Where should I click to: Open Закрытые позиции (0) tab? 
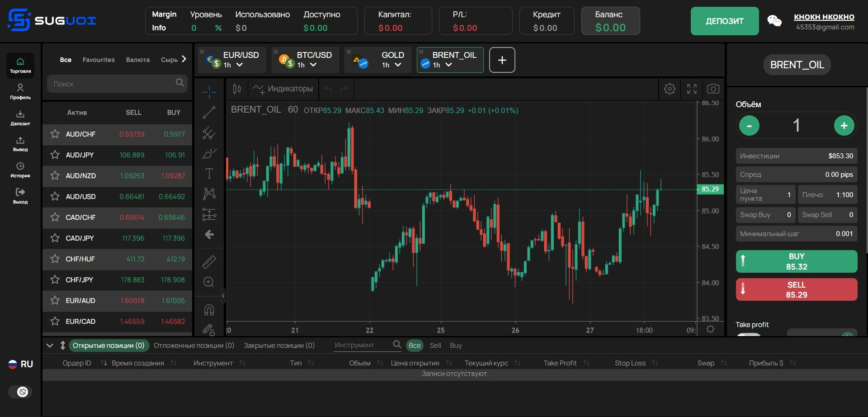pyautogui.click(x=279, y=346)
